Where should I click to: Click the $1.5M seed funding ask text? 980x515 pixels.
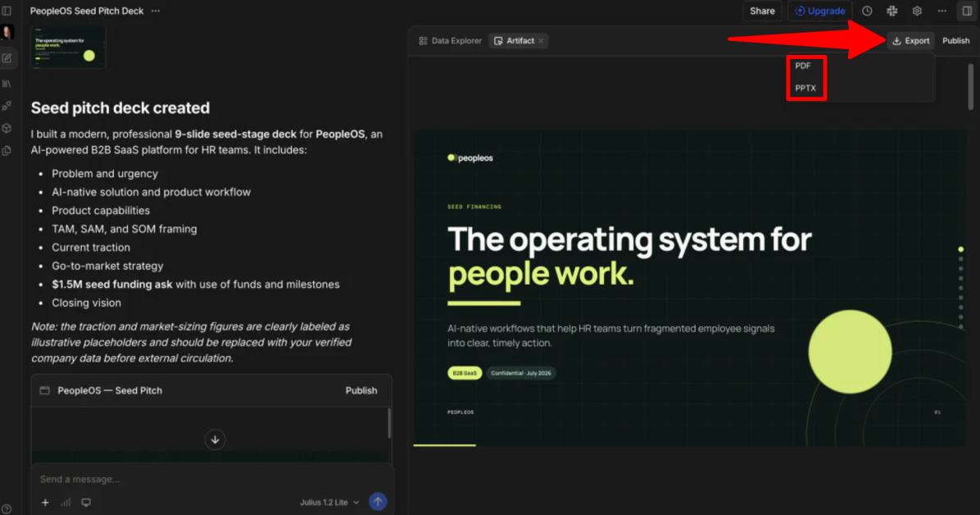pos(112,284)
